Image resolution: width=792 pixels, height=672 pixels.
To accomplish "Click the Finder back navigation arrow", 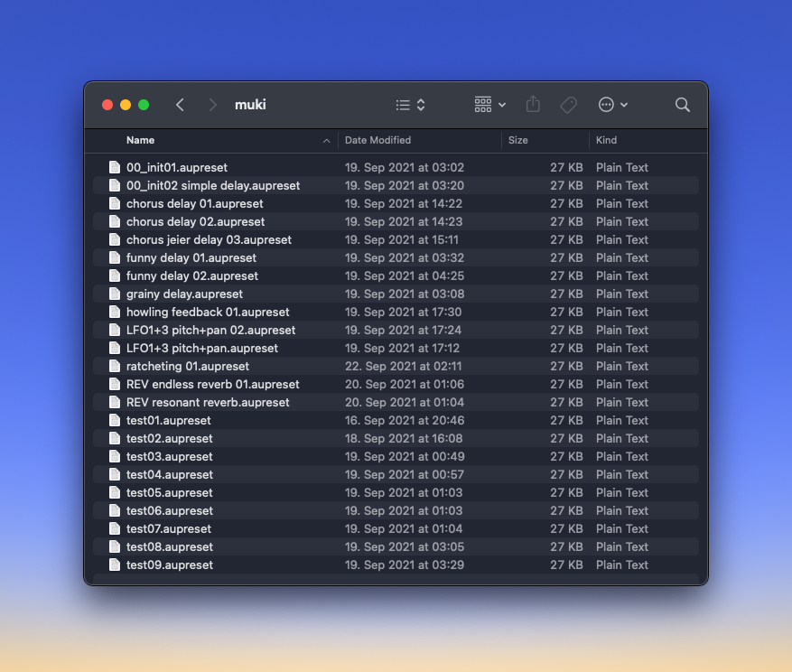I will (x=180, y=105).
